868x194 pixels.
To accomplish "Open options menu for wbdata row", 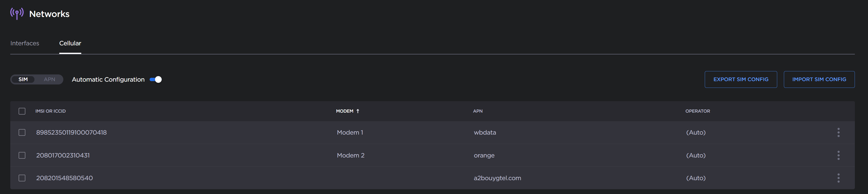I will (838, 132).
